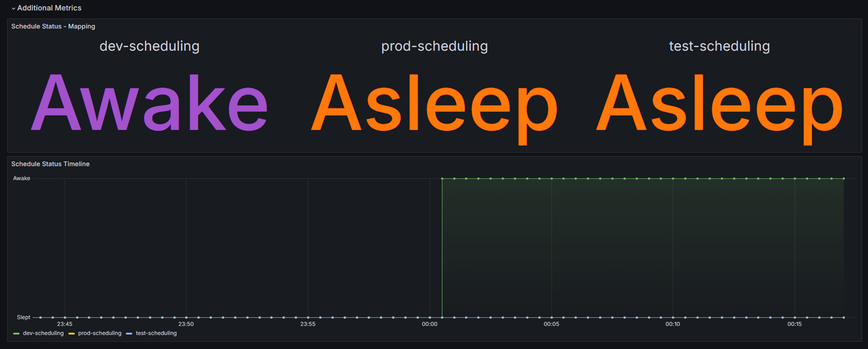Toggle test-scheduling series label in timeline legend
The width and height of the screenshot is (868, 349).
tap(156, 333)
